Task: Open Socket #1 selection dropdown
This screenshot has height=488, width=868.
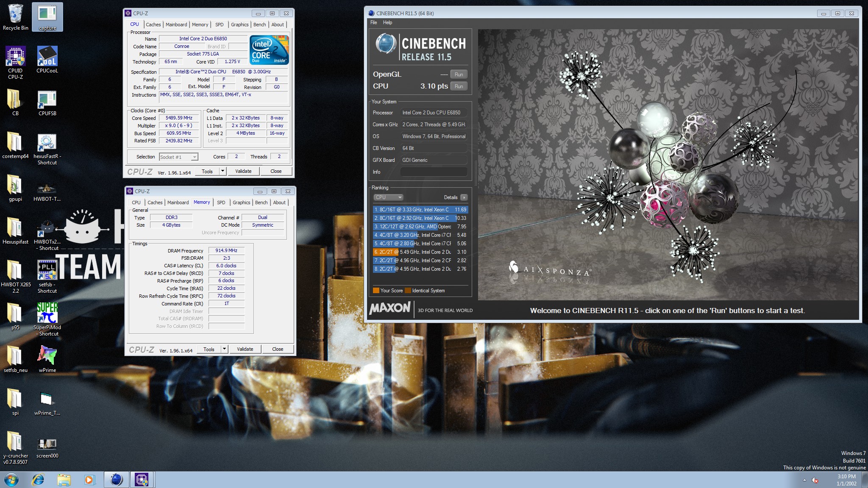Action: (x=178, y=157)
